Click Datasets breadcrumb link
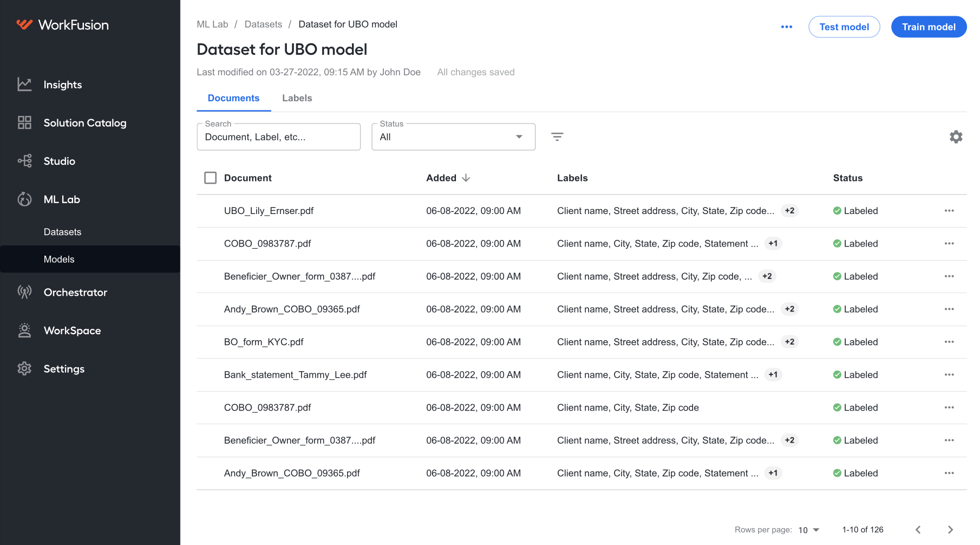The height and width of the screenshot is (545, 980). tap(263, 24)
